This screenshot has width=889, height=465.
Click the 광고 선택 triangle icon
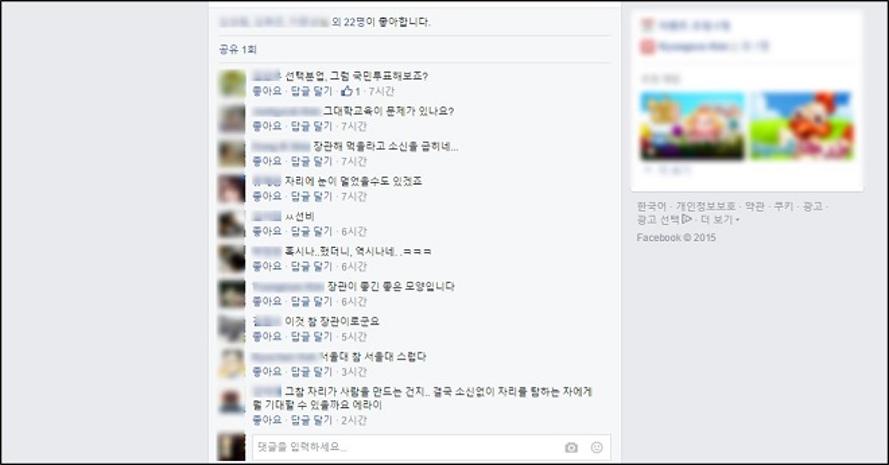[687, 219]
